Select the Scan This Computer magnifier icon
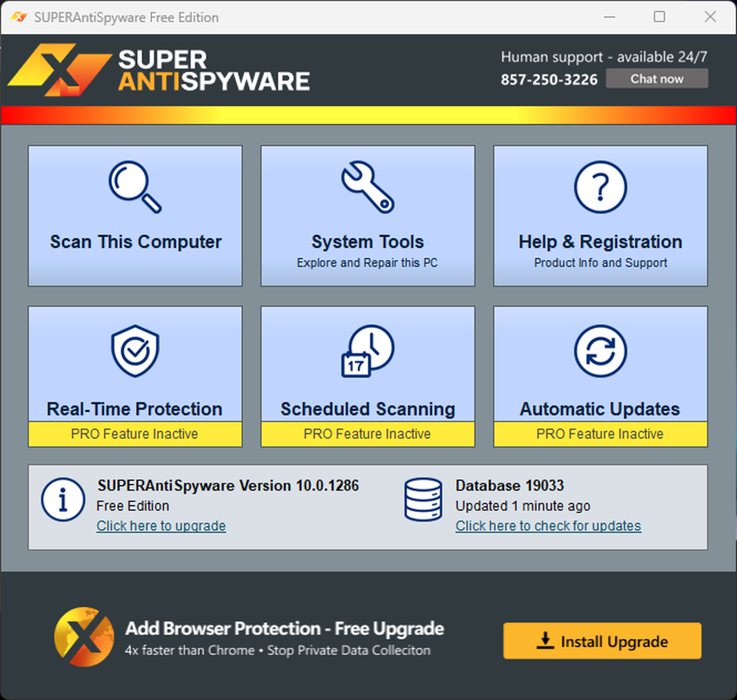Image resolution: width=737 pixels, height=700 pixels. [135, 186]
